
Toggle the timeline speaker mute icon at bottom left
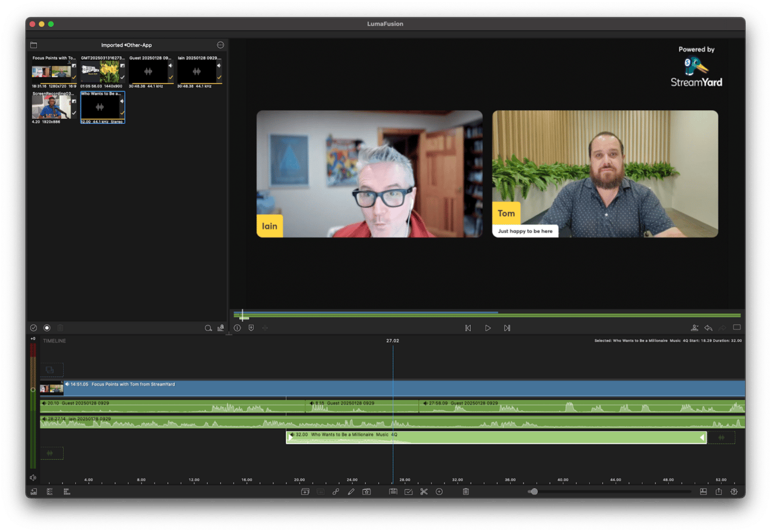coord(33,478)
